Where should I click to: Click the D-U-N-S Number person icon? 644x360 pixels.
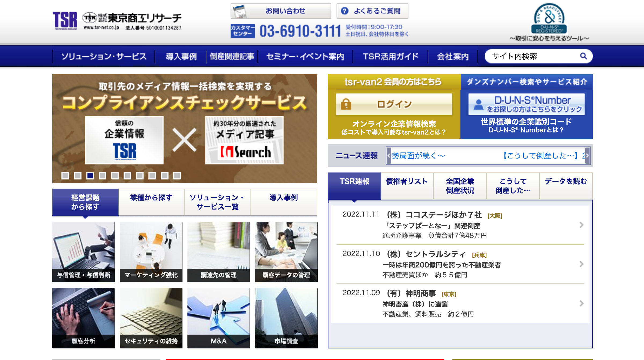pyautogui.click(x=478, y=104)
